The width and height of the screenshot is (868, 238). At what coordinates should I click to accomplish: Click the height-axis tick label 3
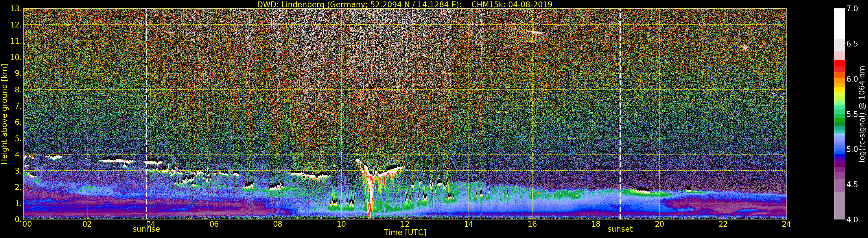point(18,171)
